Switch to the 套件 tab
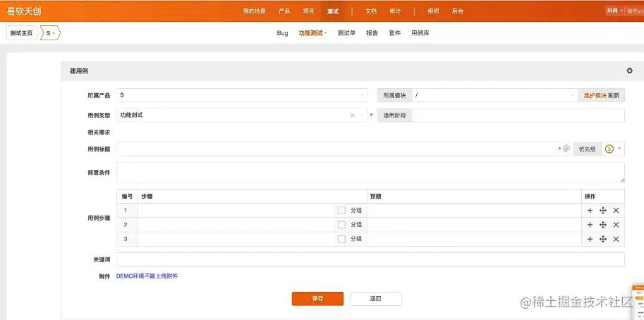644x320 pixels. (395, 33)
